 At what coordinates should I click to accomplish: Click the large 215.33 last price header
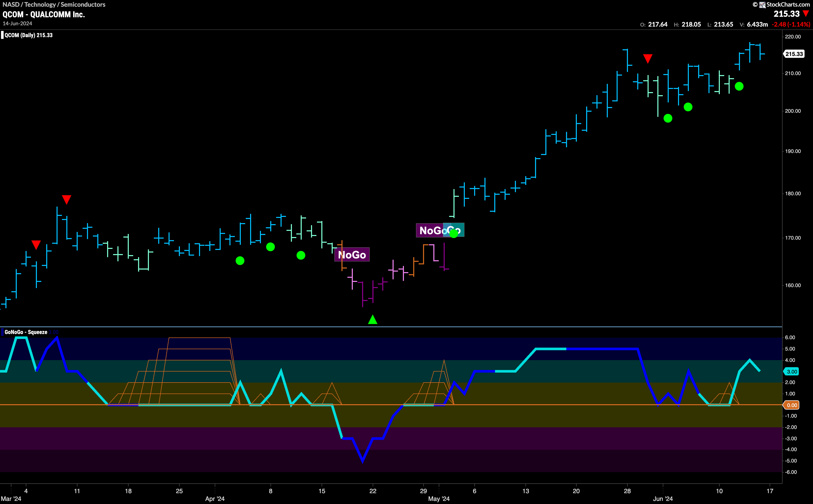786,14
